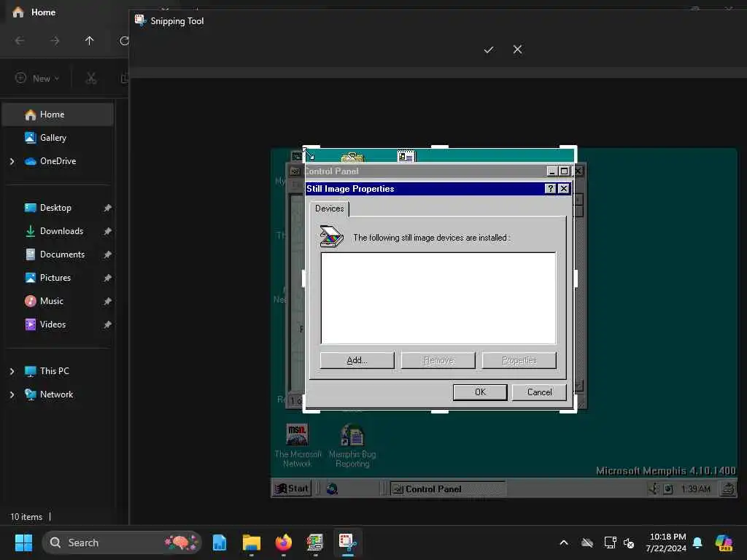The height and width of the screenshot is (560, 747).
Task: Click the Cut scissors icon
Action: click(91, 79)
